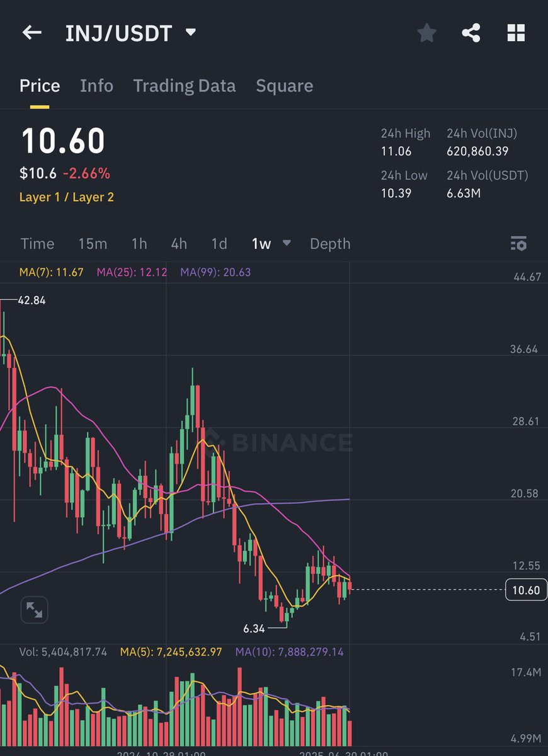Go to the Square tab
Viewport: 548px width, 756px height.
(x=284, y=86)
